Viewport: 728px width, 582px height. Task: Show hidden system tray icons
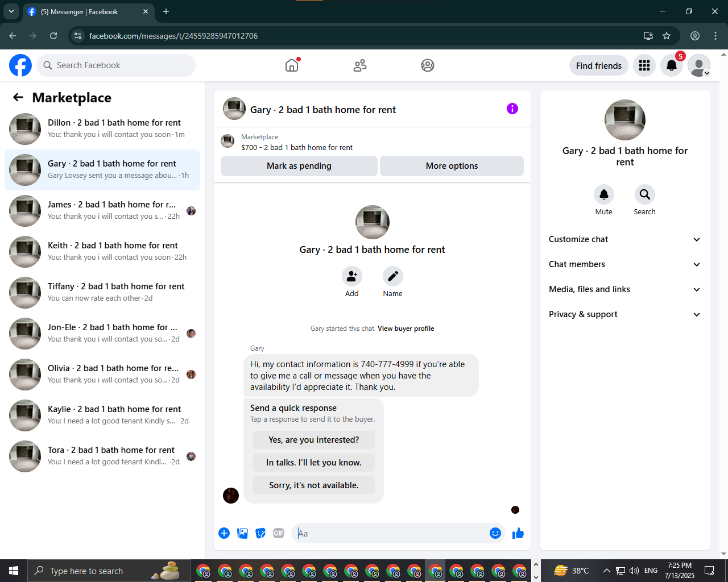point(606,571)
